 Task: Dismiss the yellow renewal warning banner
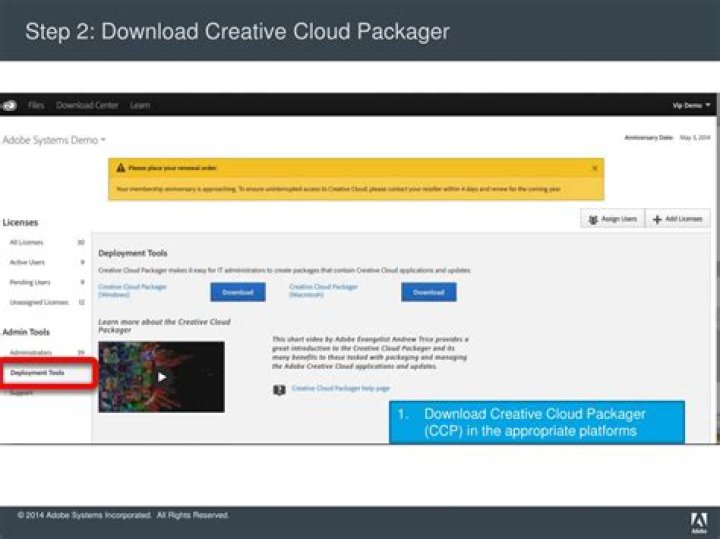click(x=595, y=168)
